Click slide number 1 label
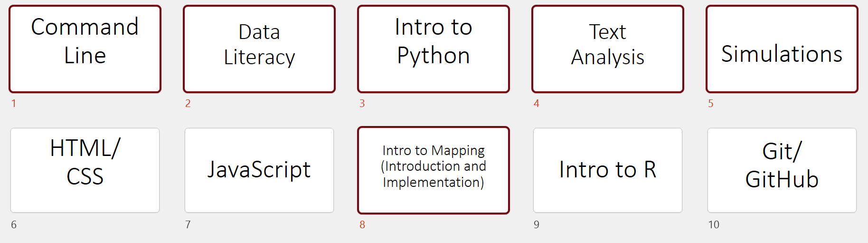The image size is (868, 243). tap(14, 103)
